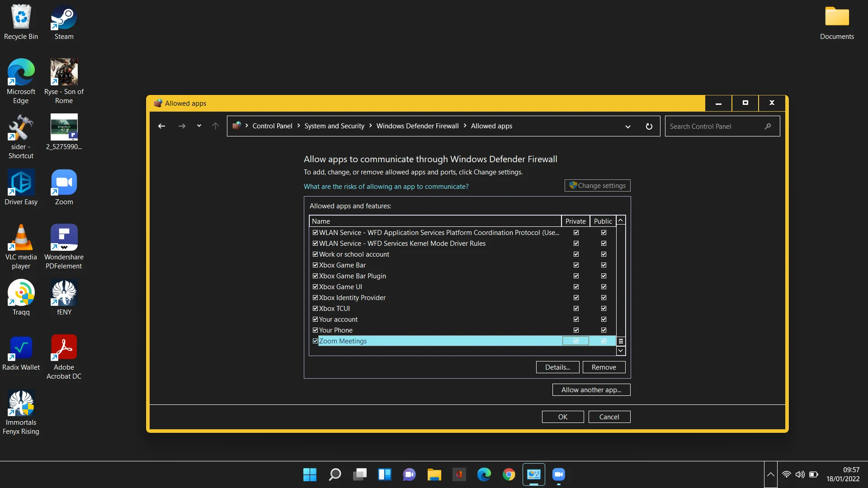The height and width of the screenshot is (488, 868).
Task: Toggle checkbox for Xbox Game Bar
Action: [x=315, y=265]
